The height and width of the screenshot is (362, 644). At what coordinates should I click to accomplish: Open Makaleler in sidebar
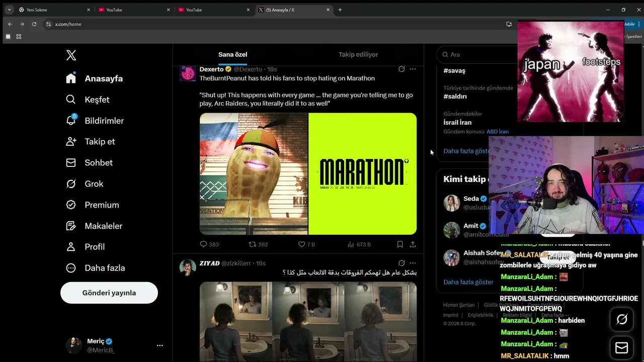tap(94, 226)
